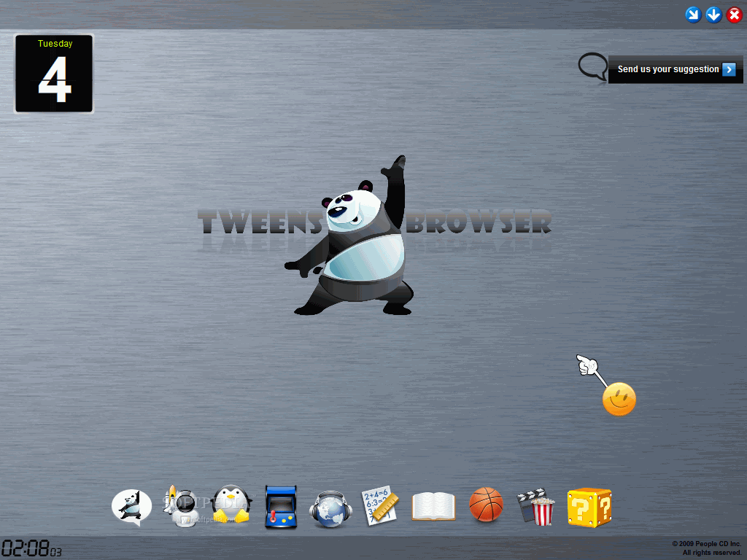Viewport: 747px width, 560px height.
Task: Open the yellow question mark block icon
Action: [x=589, y=507]
